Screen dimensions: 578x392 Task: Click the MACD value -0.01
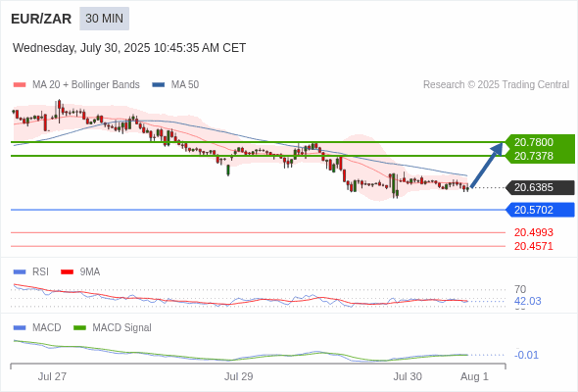click(526, 355)
